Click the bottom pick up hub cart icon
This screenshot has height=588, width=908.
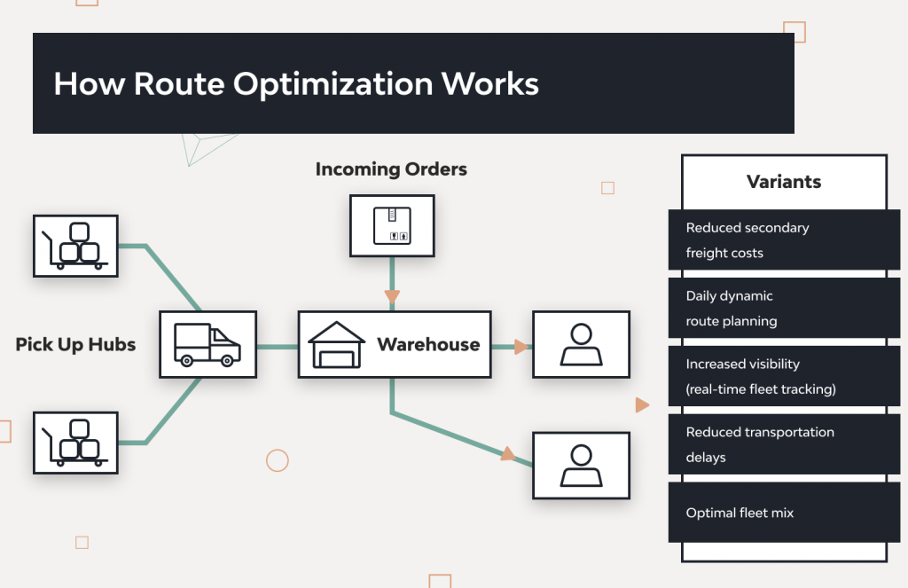pyautogui.click(x=74, y=443)
